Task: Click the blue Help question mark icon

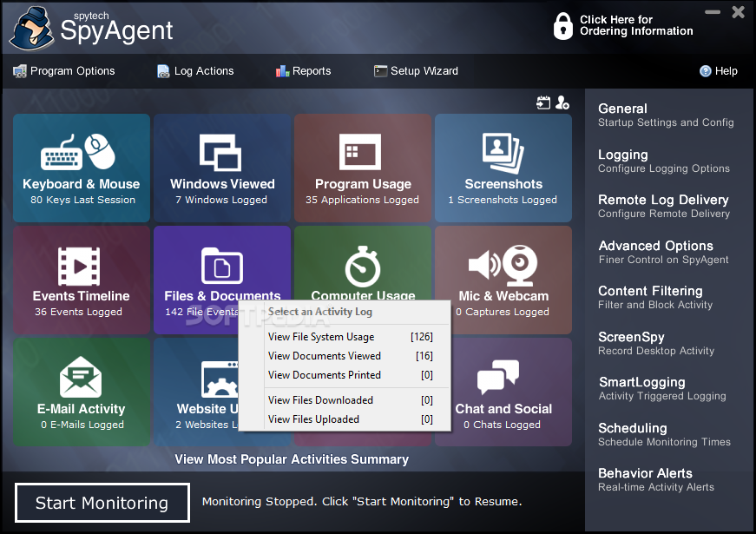Action: pos(706,71)
